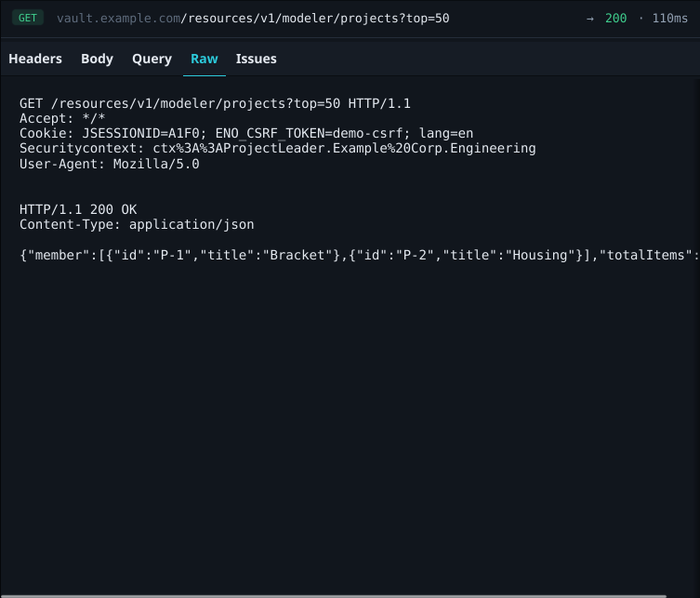Click the GET method badge

[28, 19]
